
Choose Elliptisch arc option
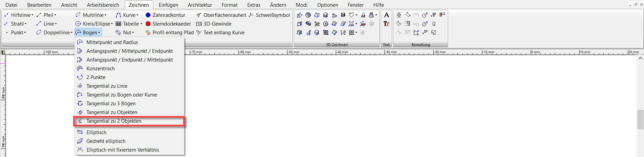pos(129,132)
